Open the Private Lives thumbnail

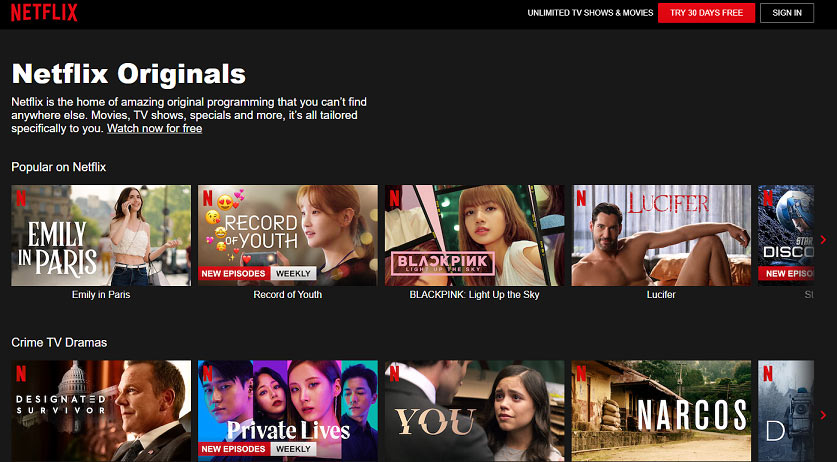[x=288, y=411]
